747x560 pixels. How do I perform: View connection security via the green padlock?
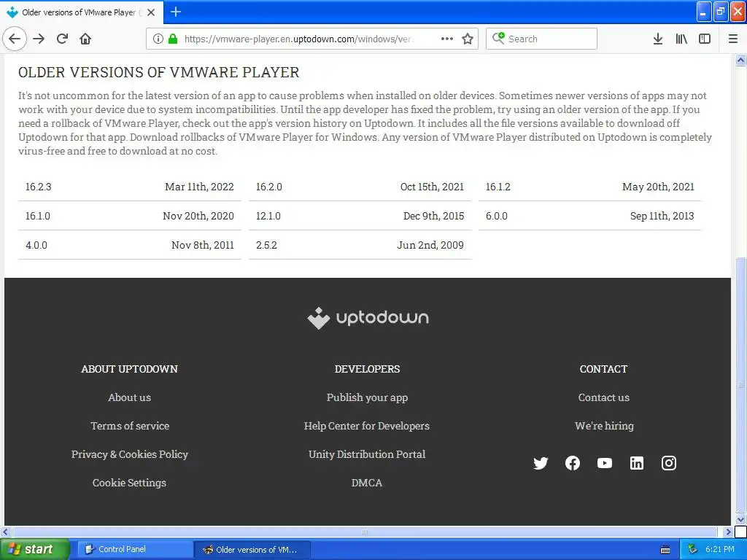pos(173,39)
